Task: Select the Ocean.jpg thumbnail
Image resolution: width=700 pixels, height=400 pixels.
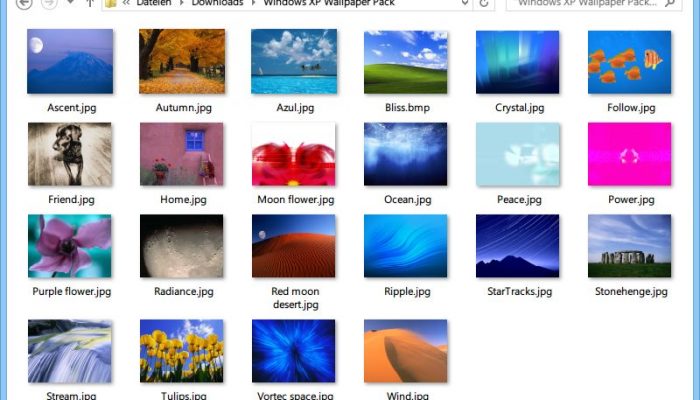Action: coord(406,154)
